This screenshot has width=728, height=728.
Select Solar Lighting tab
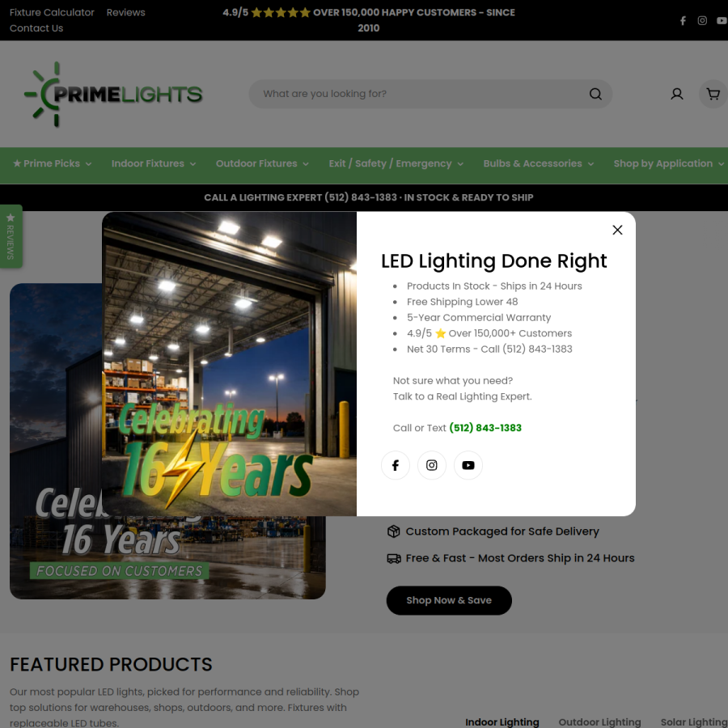tap(694, 722)
